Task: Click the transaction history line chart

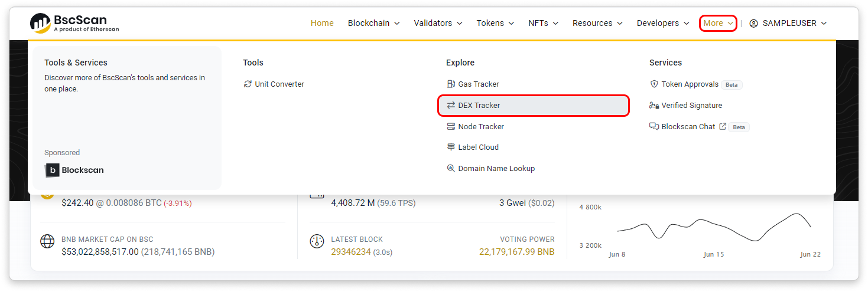Action: tap(714, 226)
